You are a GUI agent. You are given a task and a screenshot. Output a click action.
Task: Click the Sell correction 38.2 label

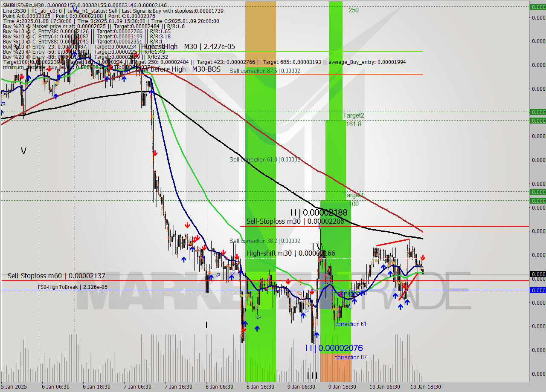[264, 241]
